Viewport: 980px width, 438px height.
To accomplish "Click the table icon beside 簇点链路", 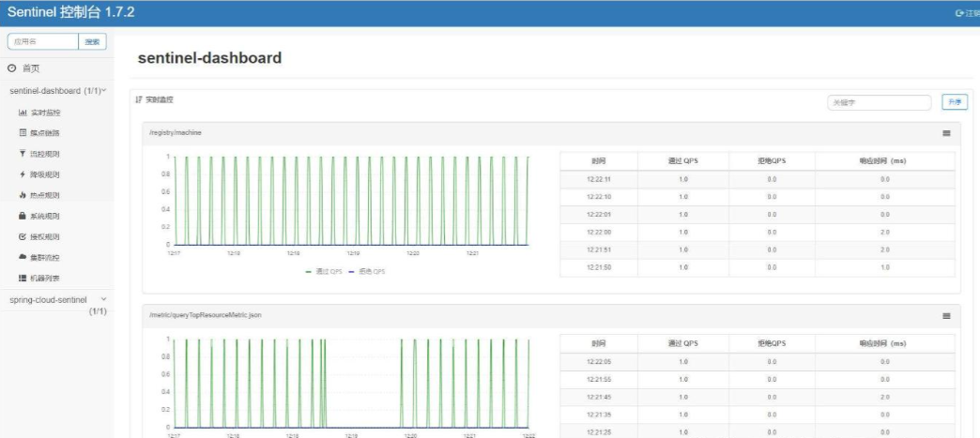I will coord(23,133).
